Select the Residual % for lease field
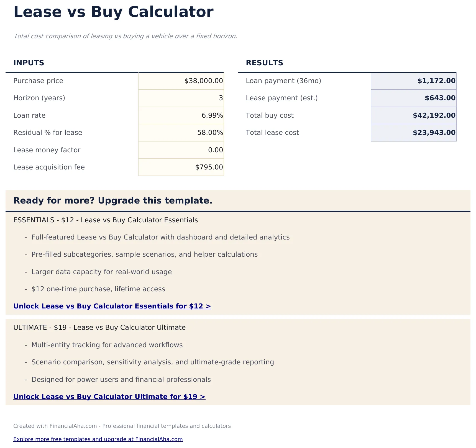476x448 pixels. pos(181,133)
